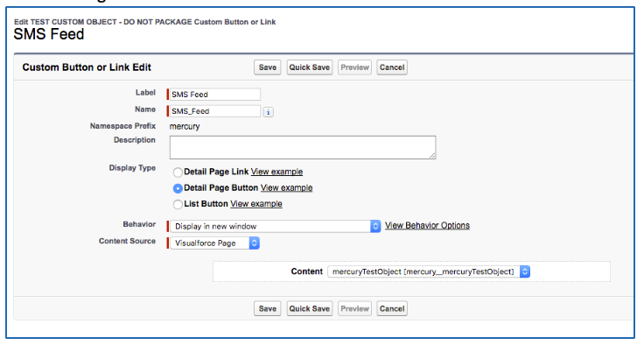This screenshot has height=345, width=644.
Task: Click the Content Source field label
Action: [x=127, y=241]
